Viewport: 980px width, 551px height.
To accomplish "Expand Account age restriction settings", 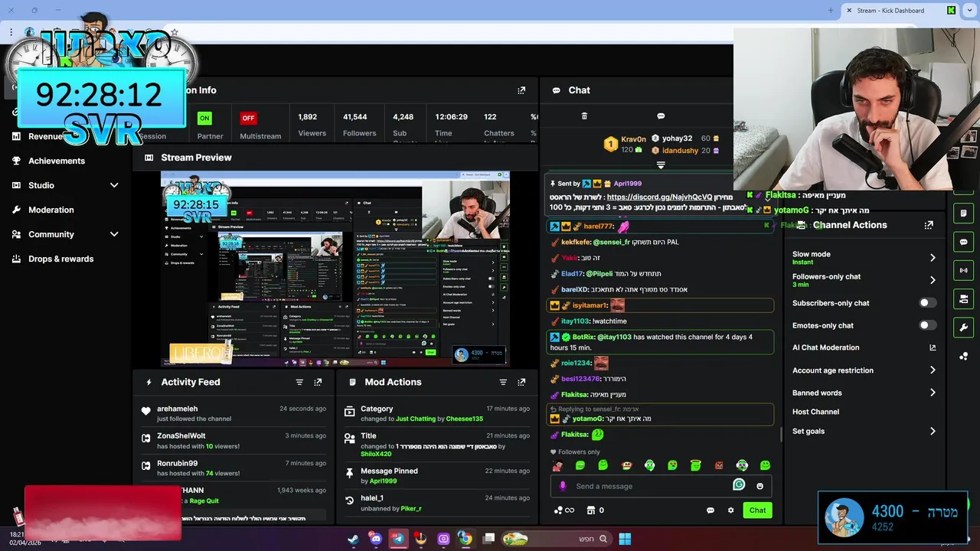I will pyautogui.click(x=933, y=370).
